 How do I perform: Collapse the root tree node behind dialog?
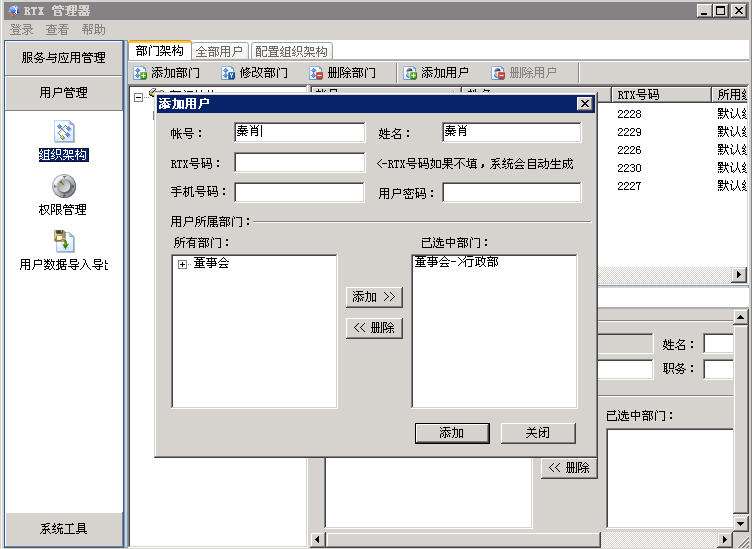138,97
